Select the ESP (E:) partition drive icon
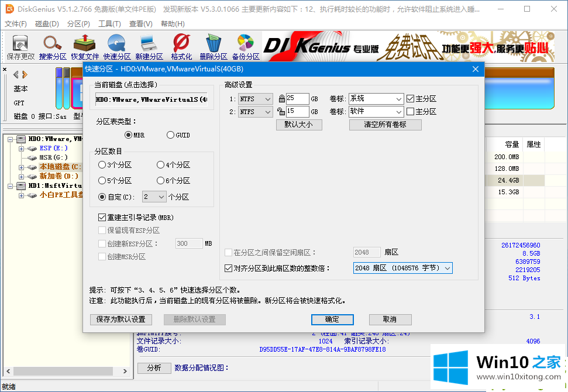The width and height of the screenshot is (568, 392). click(32, 149)
